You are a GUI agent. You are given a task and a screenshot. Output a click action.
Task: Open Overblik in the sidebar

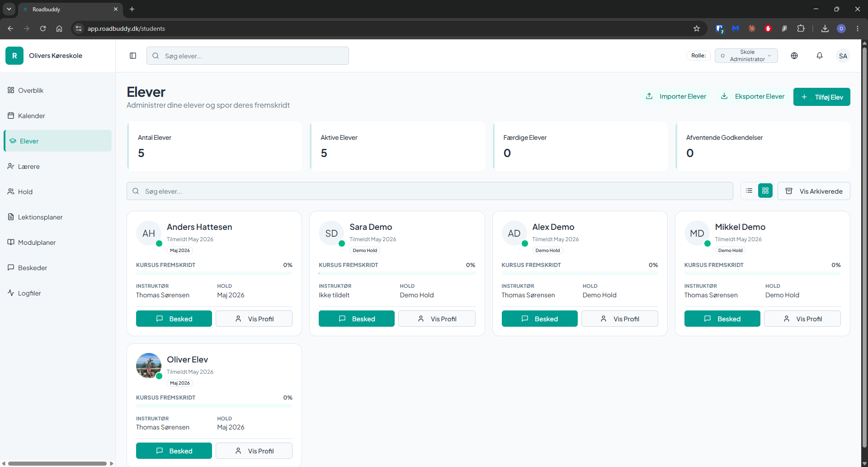pos(57,91)
